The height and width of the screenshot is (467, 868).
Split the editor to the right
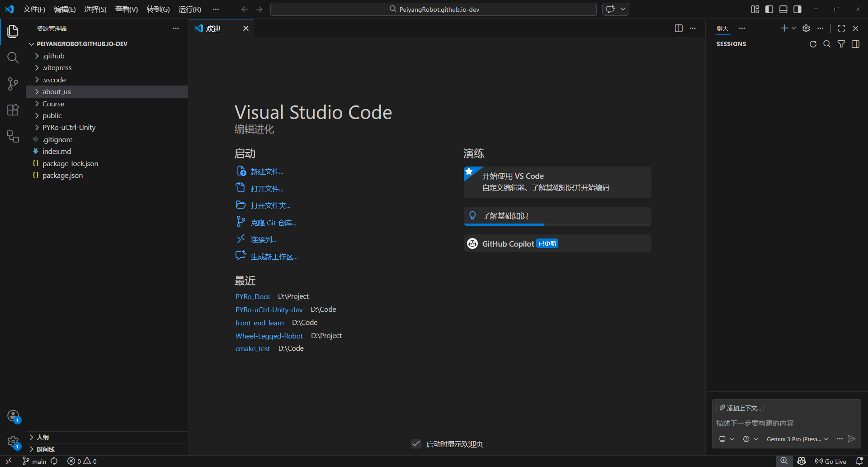pos(679,29)
